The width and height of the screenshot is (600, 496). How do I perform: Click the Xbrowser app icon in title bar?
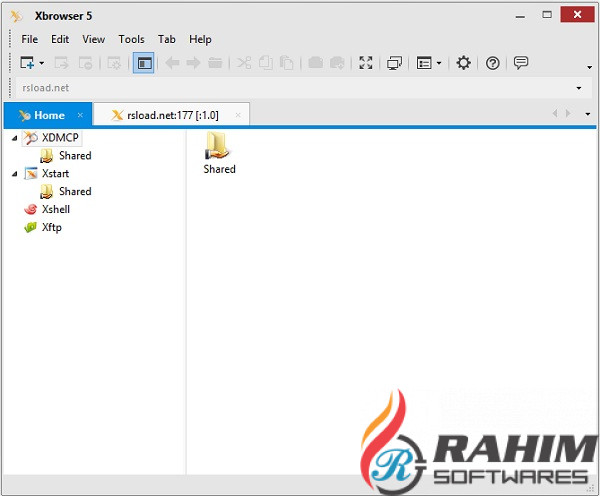(x=16, y=16)
